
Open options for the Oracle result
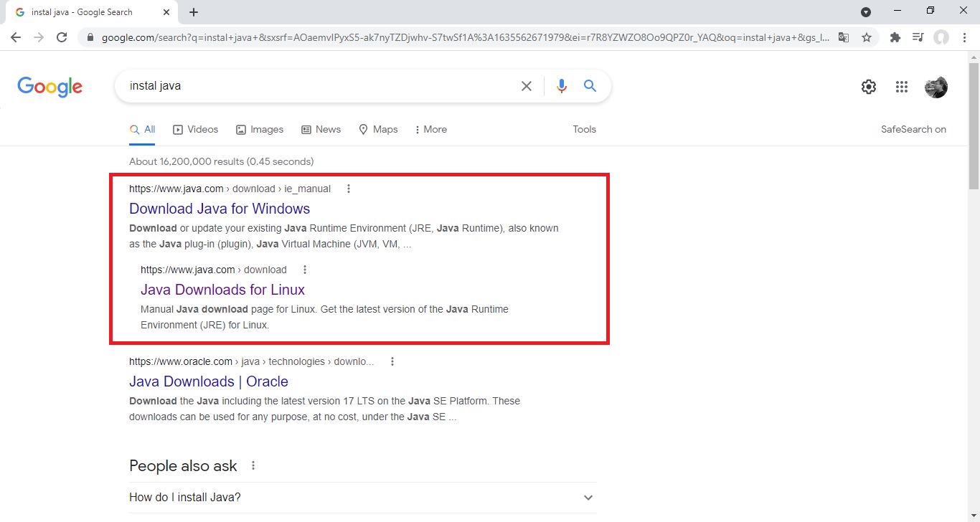point(392,362)
